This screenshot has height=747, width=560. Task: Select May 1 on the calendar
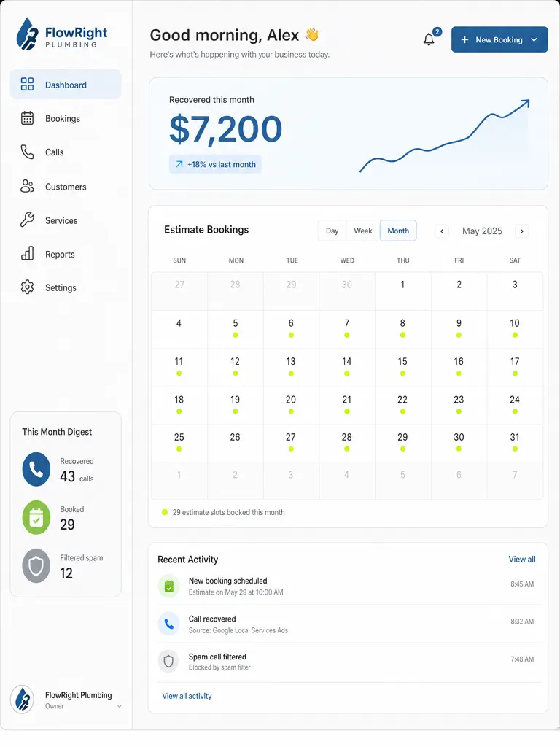coord(402,291)
